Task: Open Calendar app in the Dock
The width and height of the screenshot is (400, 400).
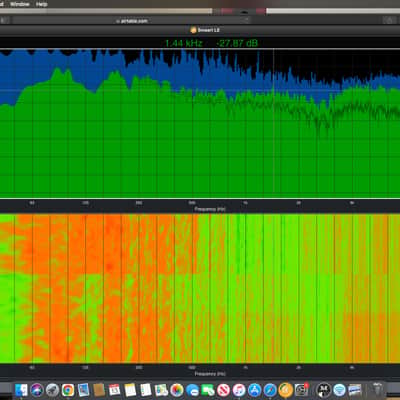Action: point(115,389)
